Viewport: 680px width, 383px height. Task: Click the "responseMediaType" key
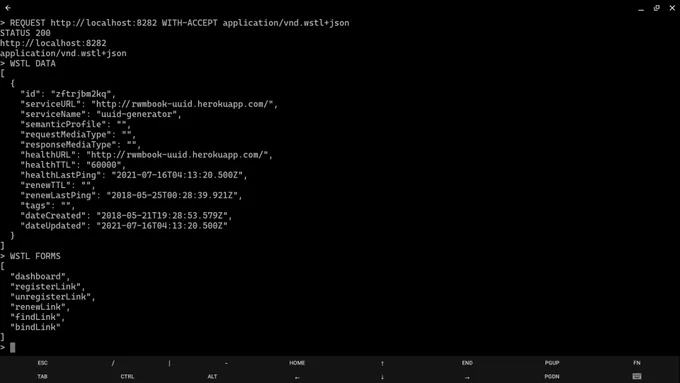(x=69, y=144)
